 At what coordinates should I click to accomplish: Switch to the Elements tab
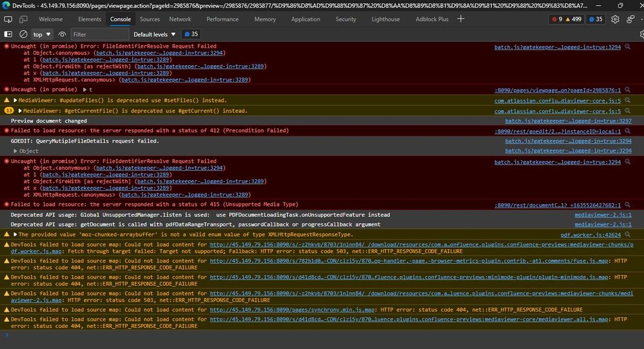(90, 19)
